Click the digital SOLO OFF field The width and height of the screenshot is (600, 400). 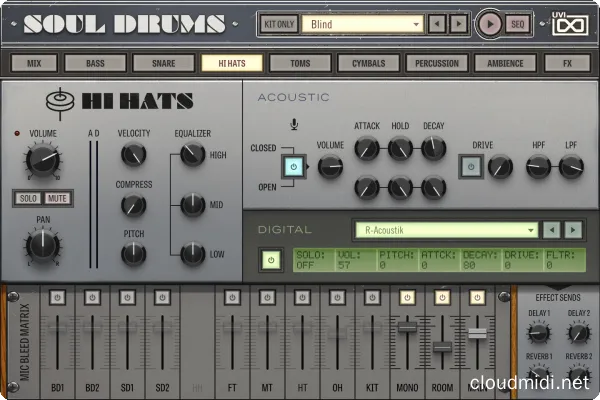point(314,260)
